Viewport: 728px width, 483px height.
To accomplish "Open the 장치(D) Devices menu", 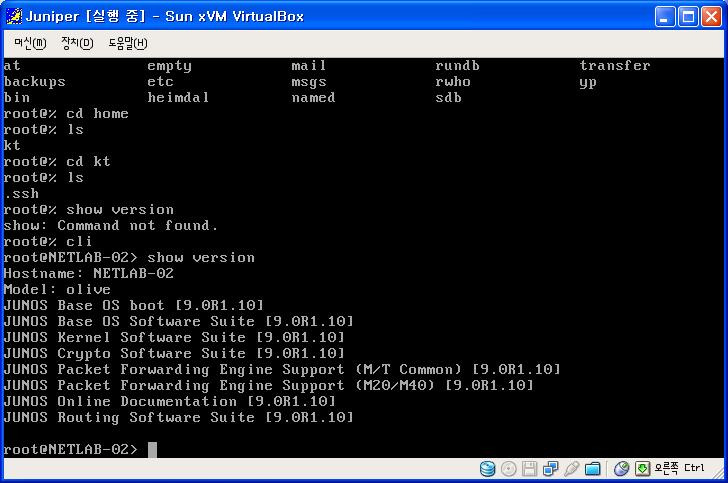I will tap(77, 43).
